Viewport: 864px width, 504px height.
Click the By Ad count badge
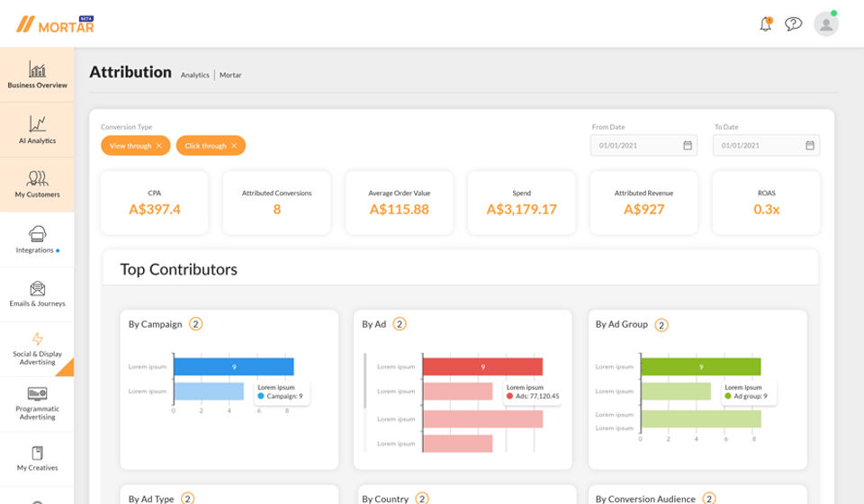[x=400, y=324]
